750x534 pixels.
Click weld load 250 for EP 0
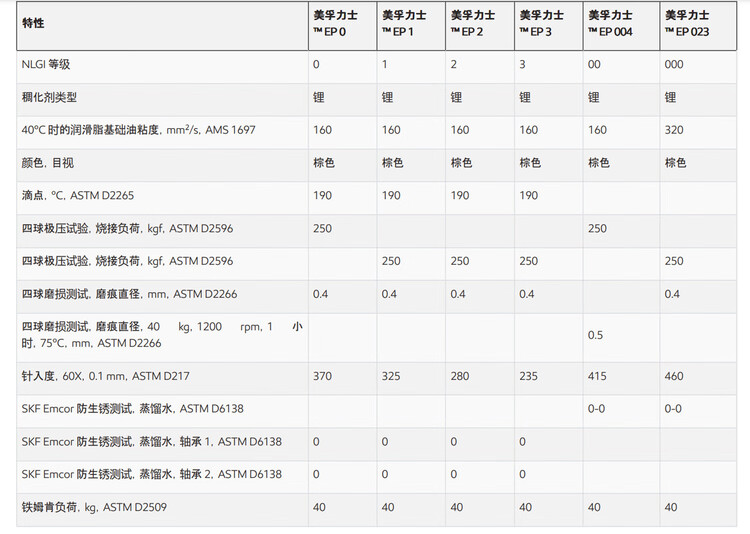pyautogui.click(x=322, y=228)
